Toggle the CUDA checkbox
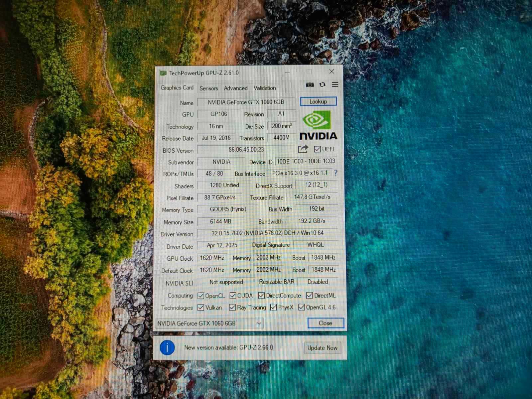 (x=233, y=295)
